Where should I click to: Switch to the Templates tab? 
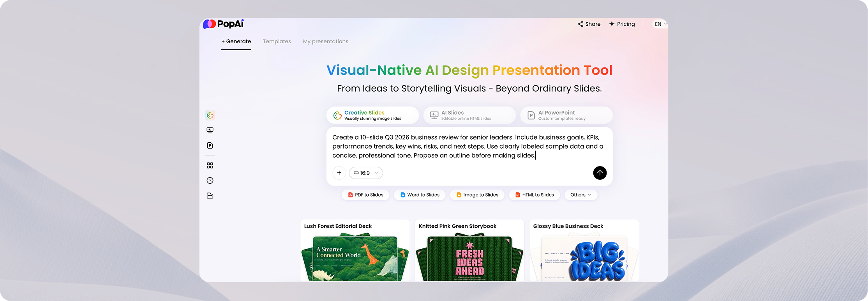click(277, 41)
